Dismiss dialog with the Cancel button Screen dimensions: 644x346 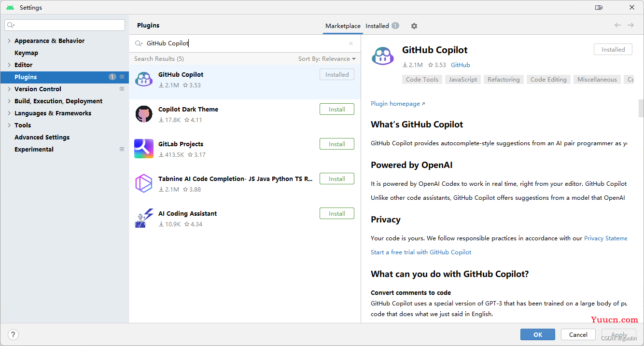[578, 334]
